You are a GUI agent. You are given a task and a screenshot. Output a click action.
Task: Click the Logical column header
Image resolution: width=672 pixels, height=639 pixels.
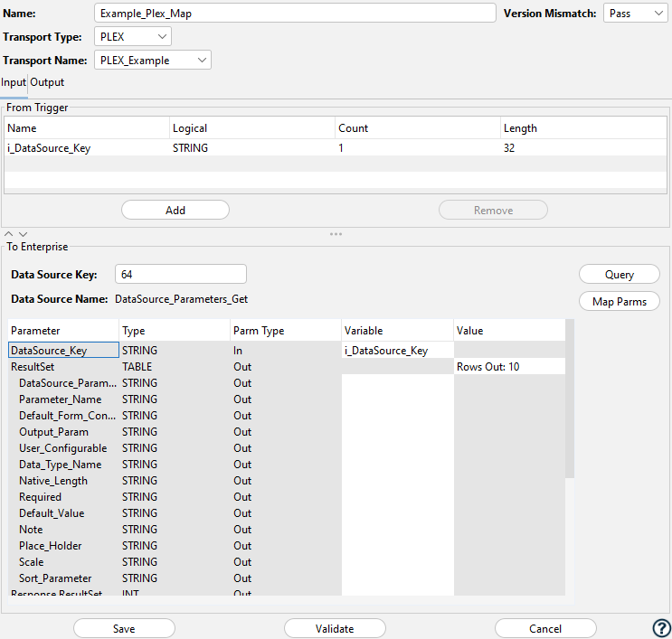[252, 128]
